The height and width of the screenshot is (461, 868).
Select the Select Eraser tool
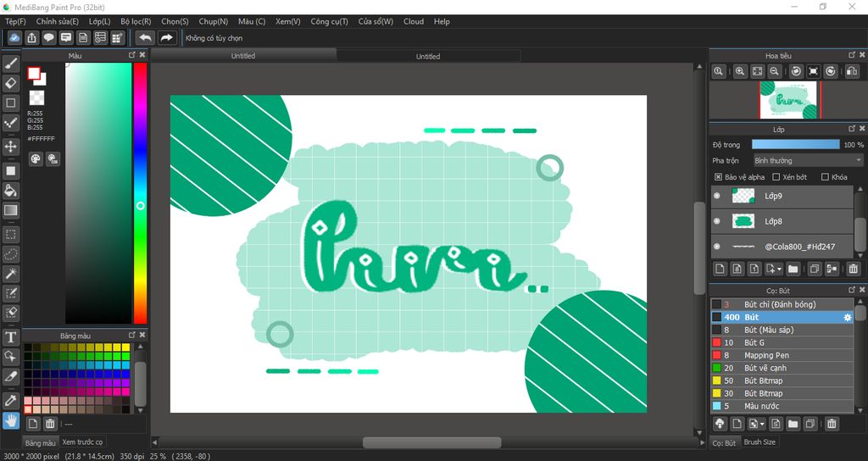click(x=10, y=312)
